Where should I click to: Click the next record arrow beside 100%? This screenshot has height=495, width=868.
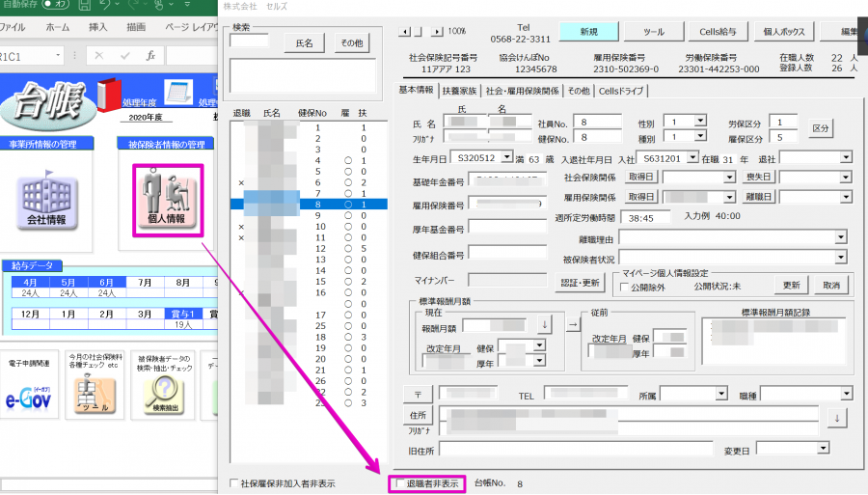(x=437, y=32)
